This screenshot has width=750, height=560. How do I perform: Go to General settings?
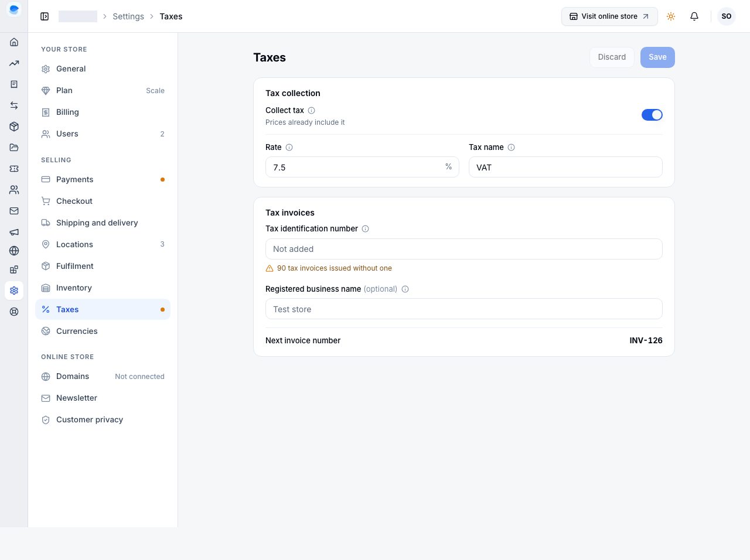click(103, 69)
